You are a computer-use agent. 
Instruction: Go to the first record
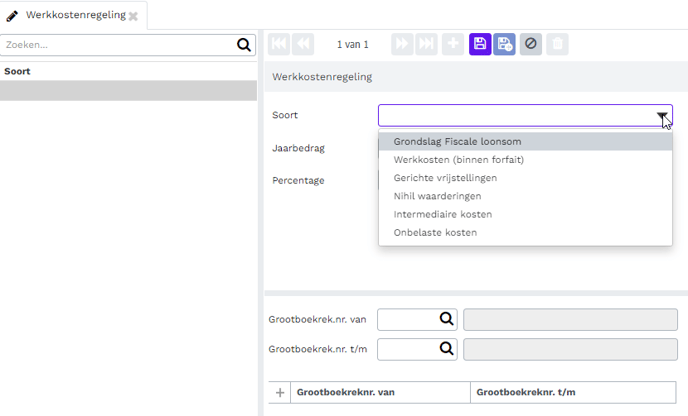[x=278, y=44]
